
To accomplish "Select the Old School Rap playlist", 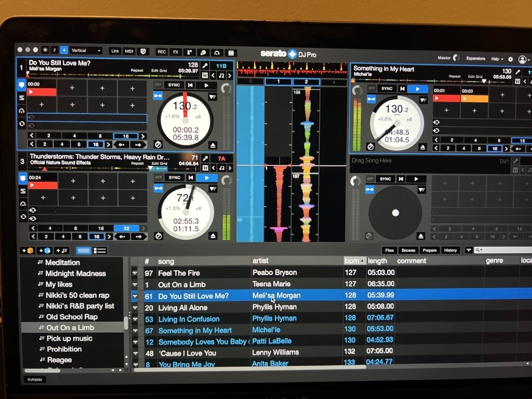I will (72, 317).
